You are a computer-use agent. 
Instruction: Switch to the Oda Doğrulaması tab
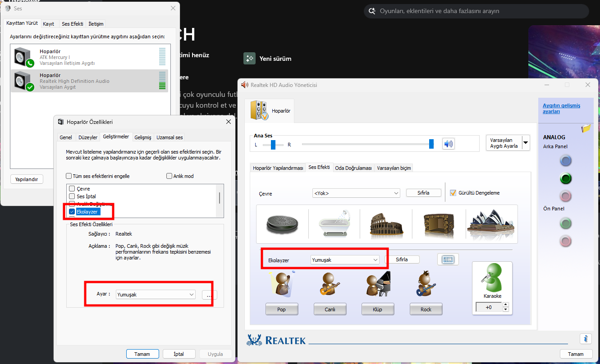[x=353, y=168]
